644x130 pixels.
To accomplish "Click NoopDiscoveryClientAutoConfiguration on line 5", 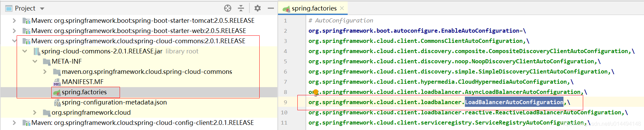I will tap(533, 61).
